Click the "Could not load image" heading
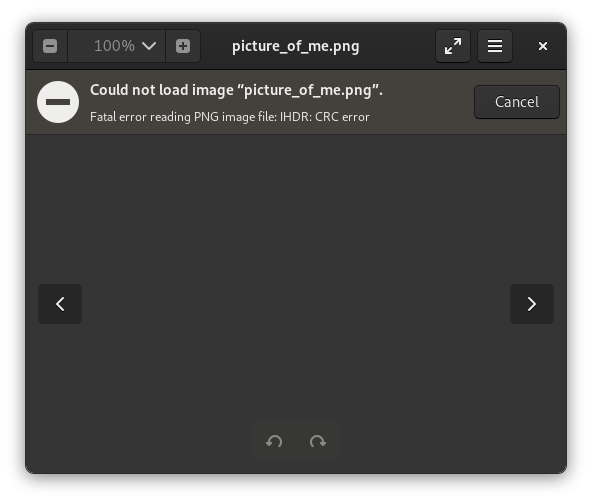592x502 pixels. point(236,90)
